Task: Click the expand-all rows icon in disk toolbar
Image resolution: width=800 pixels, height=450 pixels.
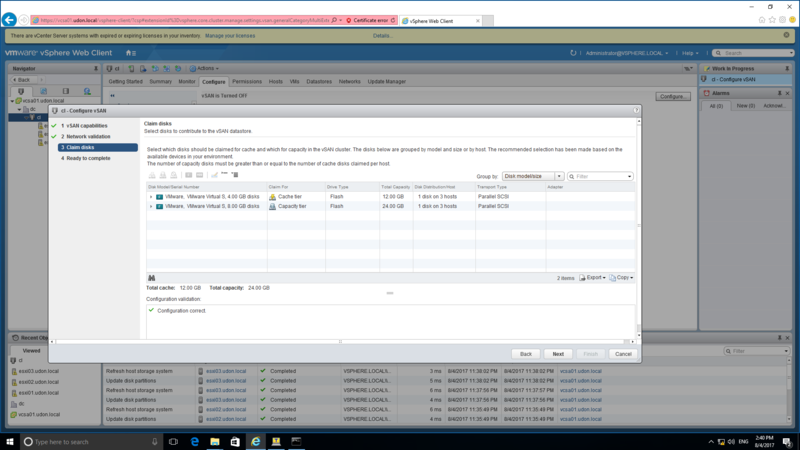Action: pyautogui.click(x=235, y=174)
